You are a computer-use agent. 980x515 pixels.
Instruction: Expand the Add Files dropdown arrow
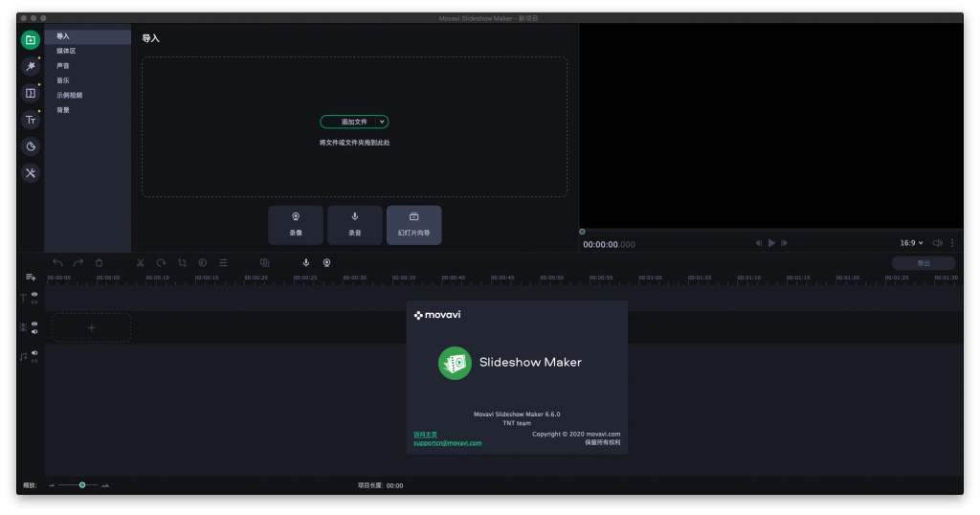pyautogui.click(x=381, y=122)
